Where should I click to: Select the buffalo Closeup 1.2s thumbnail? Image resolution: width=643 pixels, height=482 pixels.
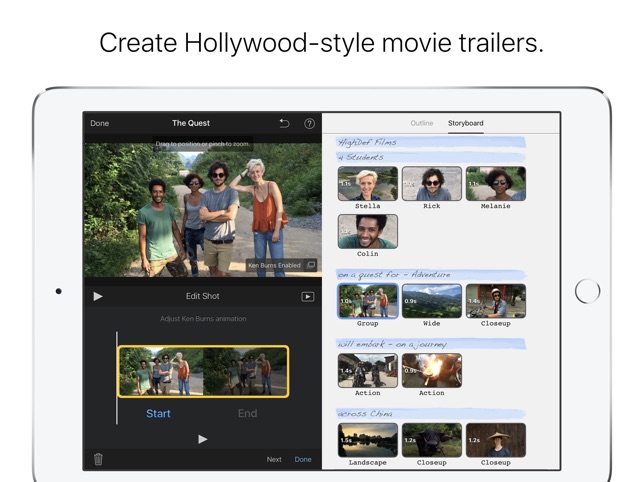pos(431,440)
